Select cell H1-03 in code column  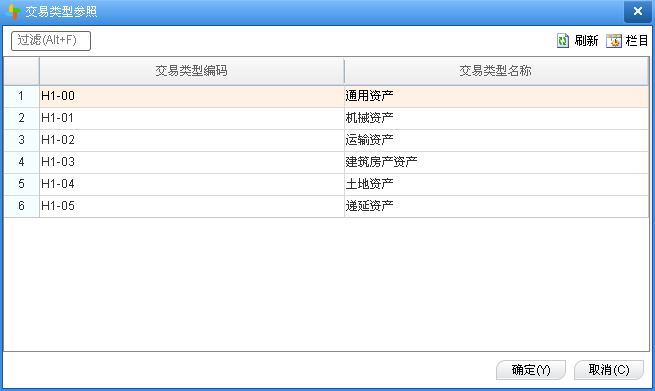point(192,162)
